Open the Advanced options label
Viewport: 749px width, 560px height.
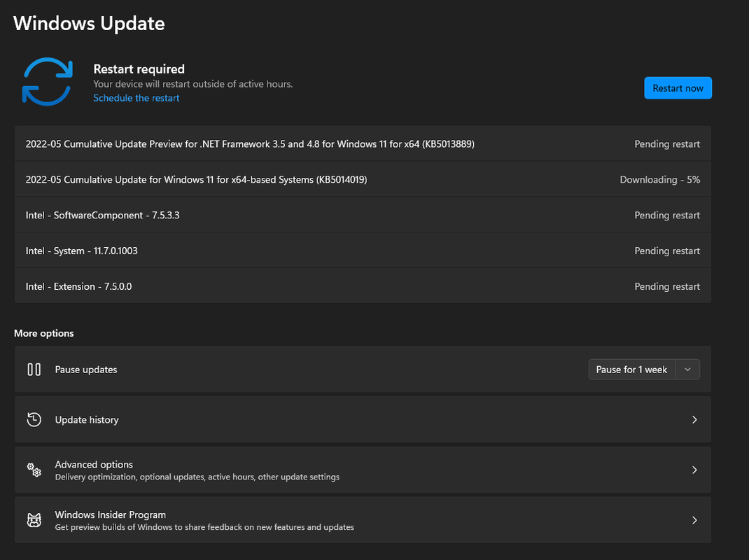[x=94, y=464]
